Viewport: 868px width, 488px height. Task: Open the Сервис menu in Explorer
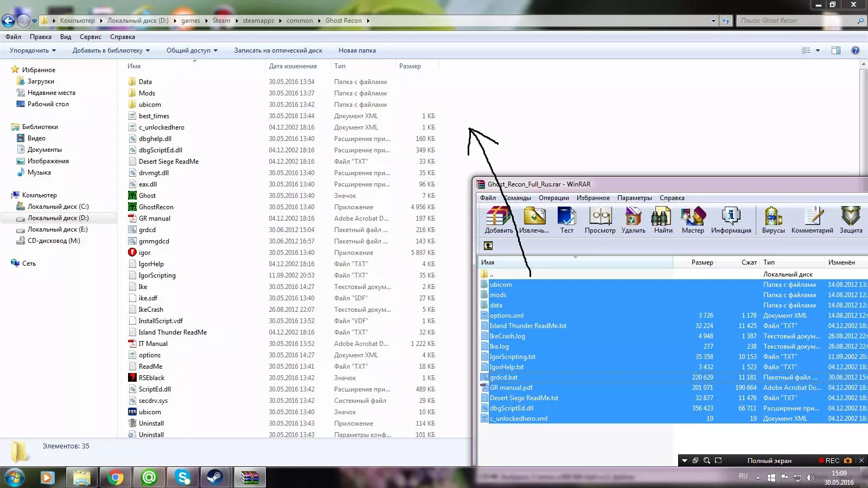pos(90,37)
